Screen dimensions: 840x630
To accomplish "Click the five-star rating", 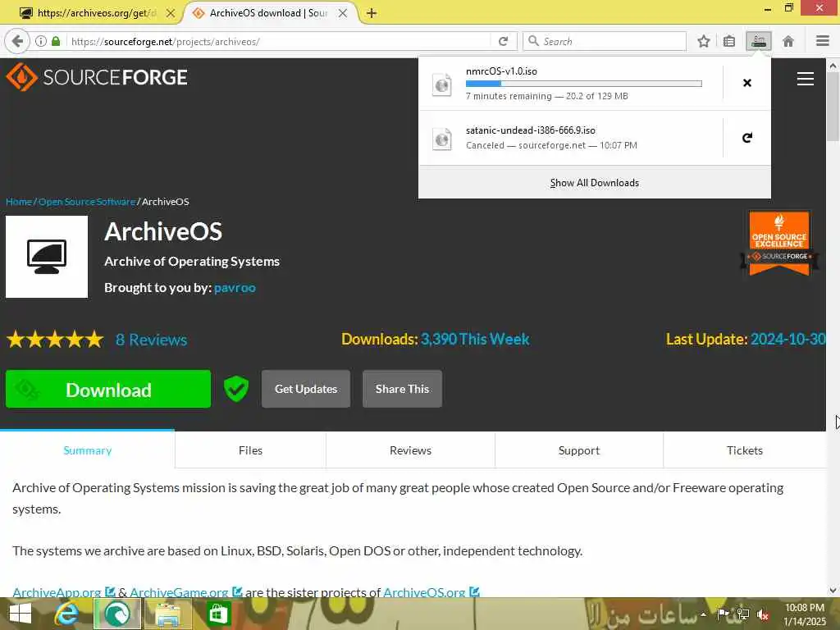I will [55, 340].
